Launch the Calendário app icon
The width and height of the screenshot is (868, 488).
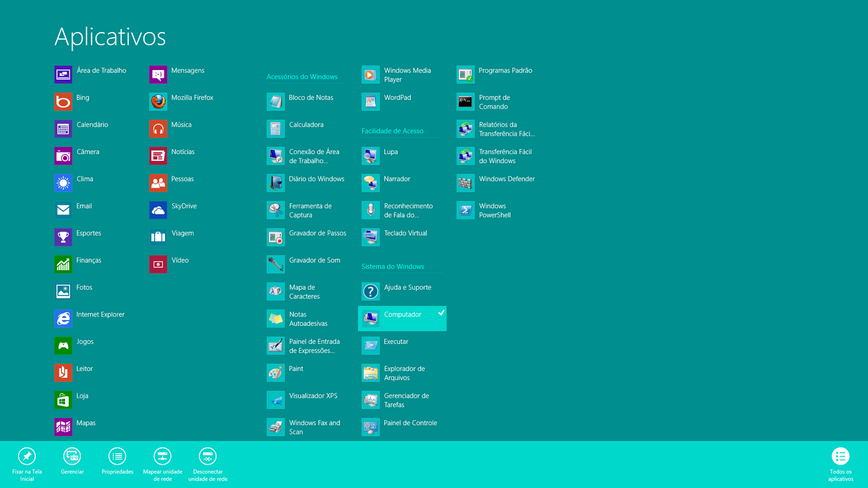pos(63,129)
